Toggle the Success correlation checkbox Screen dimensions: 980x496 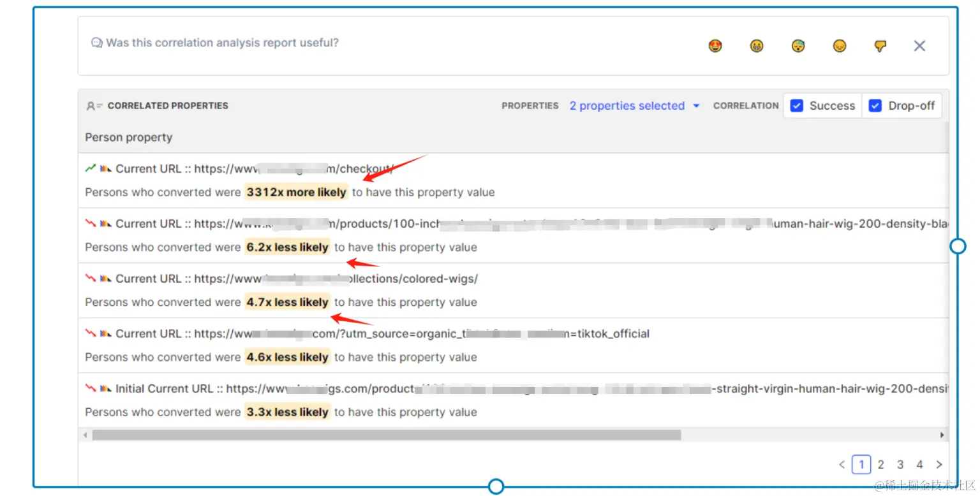click(x=796, y=106)
